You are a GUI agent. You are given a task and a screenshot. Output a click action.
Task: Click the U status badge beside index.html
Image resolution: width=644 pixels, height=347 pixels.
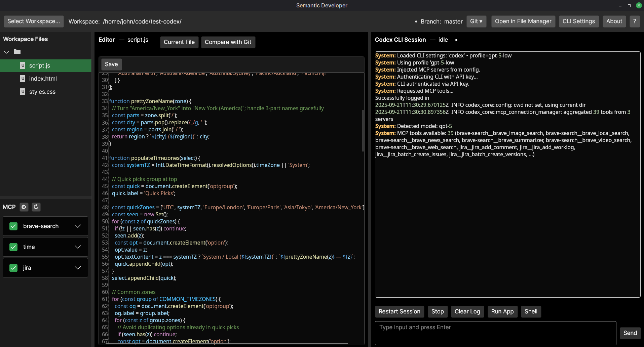(x=23, y=78)
